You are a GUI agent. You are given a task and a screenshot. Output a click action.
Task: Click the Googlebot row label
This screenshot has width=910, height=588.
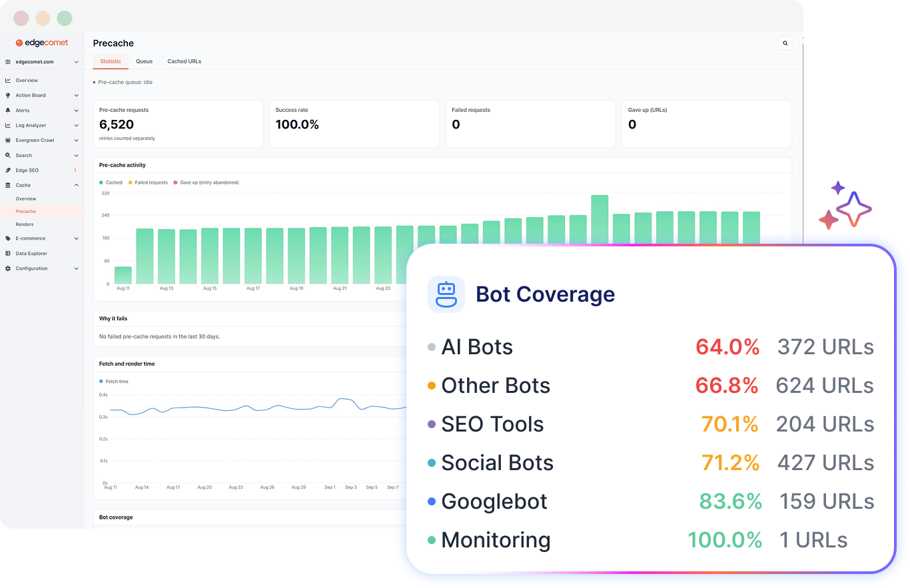[x=494, y=501]
